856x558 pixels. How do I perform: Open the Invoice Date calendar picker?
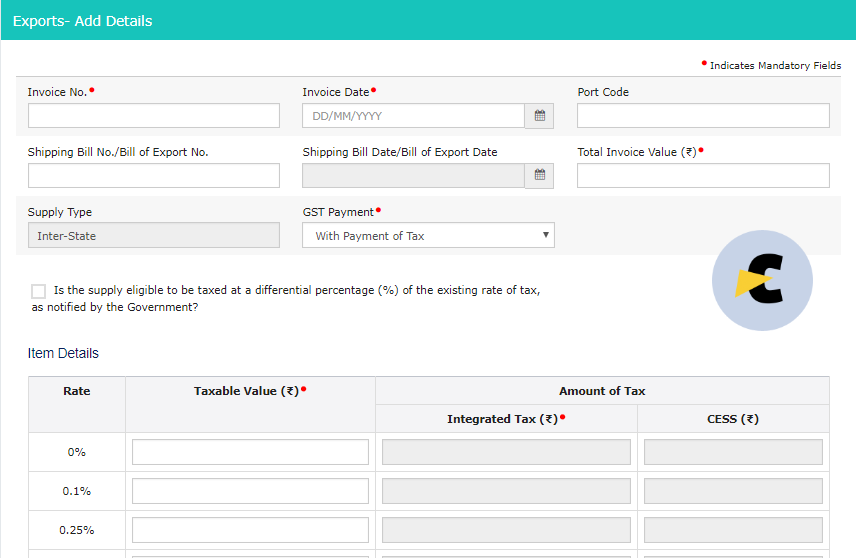(539, 116)
